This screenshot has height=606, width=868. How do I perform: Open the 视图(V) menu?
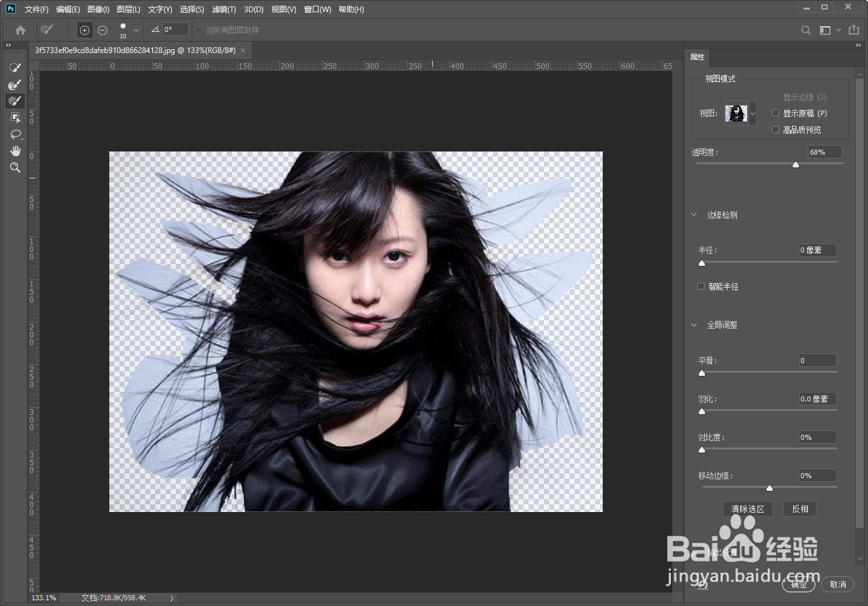284,9
